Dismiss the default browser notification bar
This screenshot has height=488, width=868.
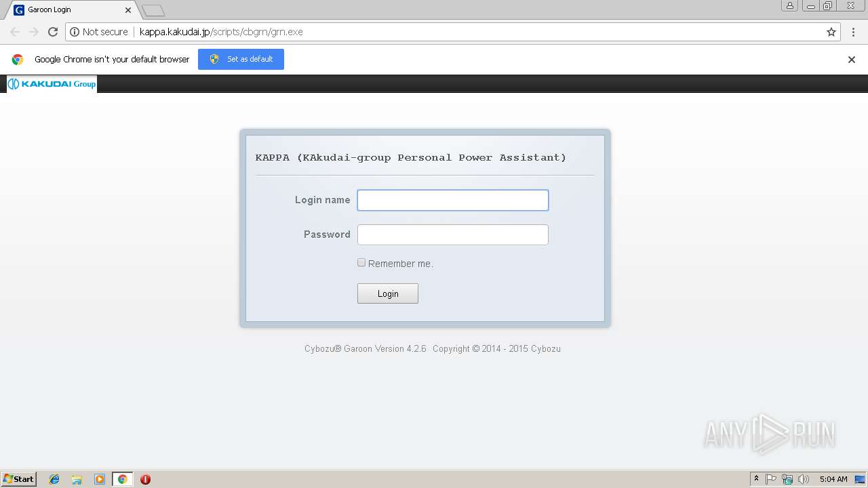point(852,60)
